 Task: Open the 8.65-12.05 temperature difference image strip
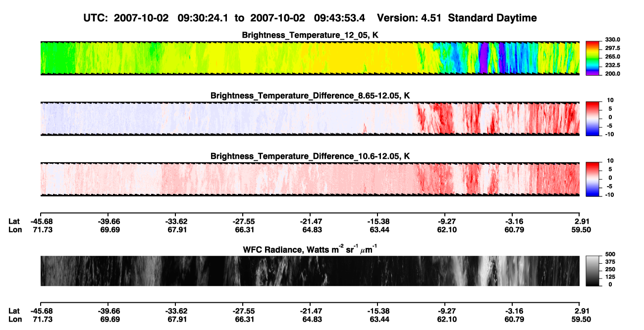310,119
